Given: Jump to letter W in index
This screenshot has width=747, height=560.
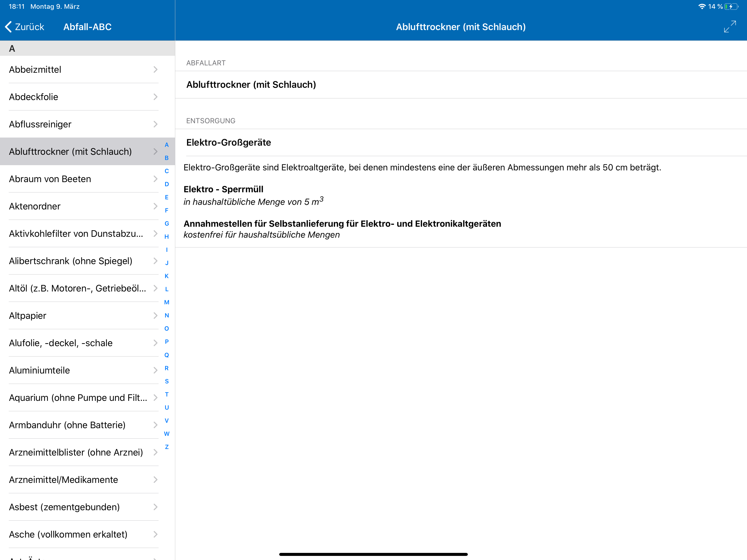Looking at the screenshot, I should [167, 434].
